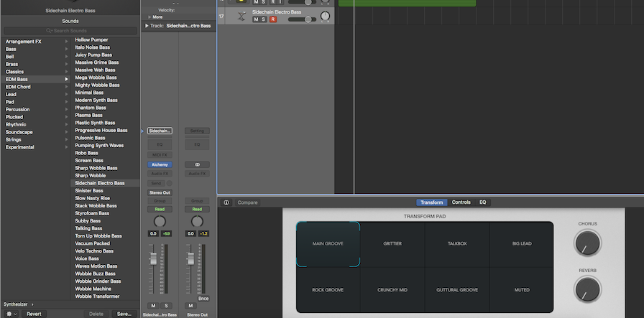Open the Sidechain channel strip setting menu
This screenshot has width=644, height=318.
pos(160,131)
